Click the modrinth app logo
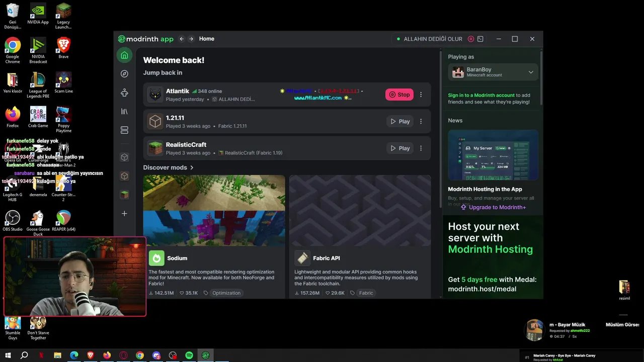Image resolution: width=644 pixels, height=362 pixels. tap(146, 39)
